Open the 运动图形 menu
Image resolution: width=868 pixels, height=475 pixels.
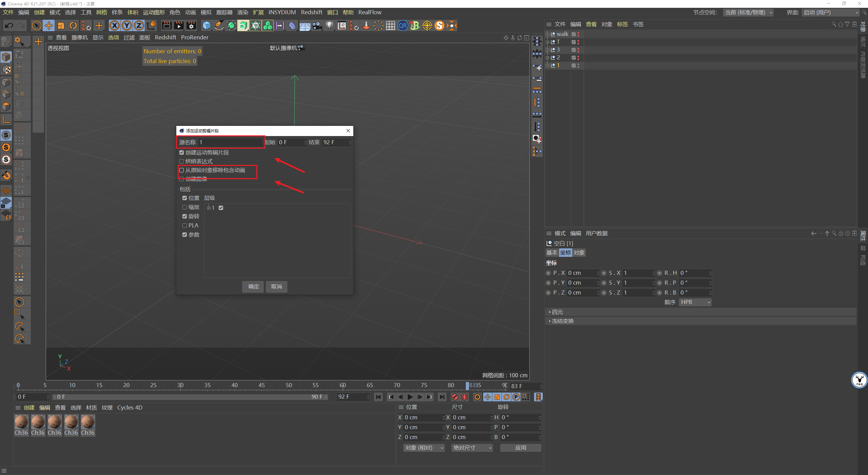(x=154, y=12)
